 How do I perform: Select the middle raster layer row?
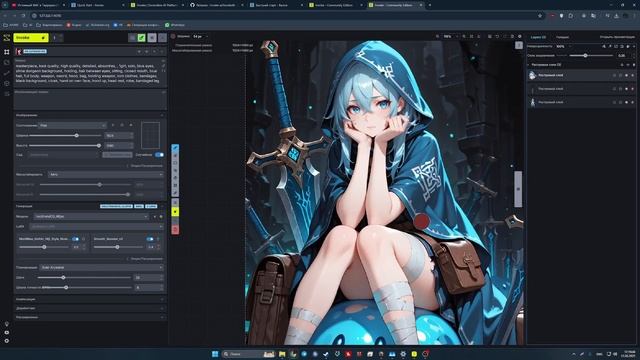581,89
